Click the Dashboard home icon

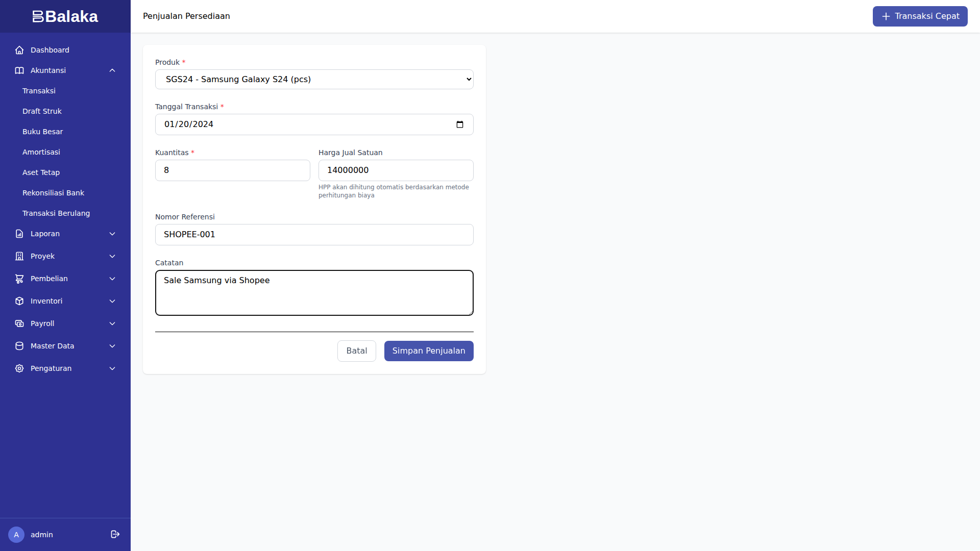tap(19, 50)
